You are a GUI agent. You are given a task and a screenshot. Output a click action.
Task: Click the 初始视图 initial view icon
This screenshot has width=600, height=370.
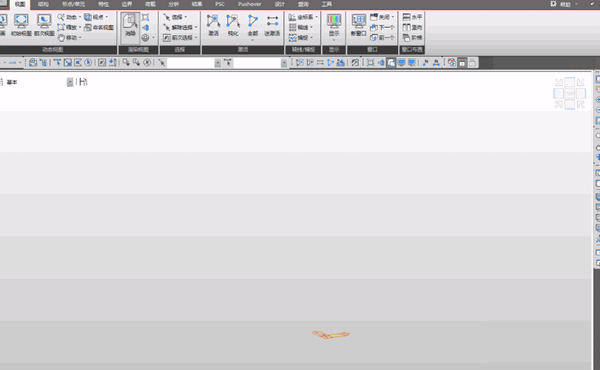point(21,25)
